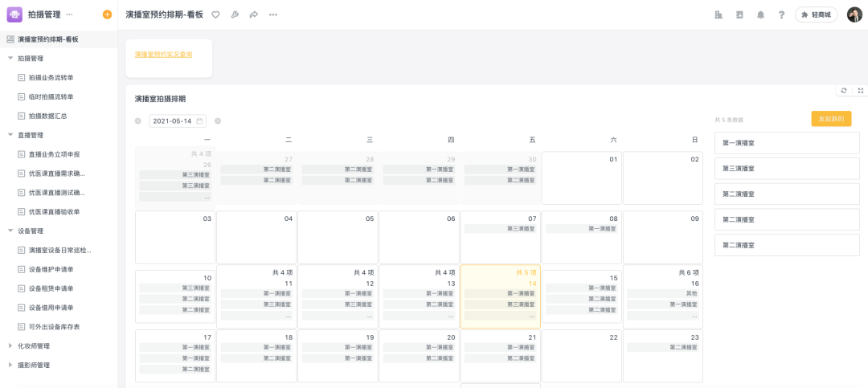This screenshot has height=388, width=868.
Task: Open 拍摄业务流转单 in the sidebar
Action: pos(51,77)
